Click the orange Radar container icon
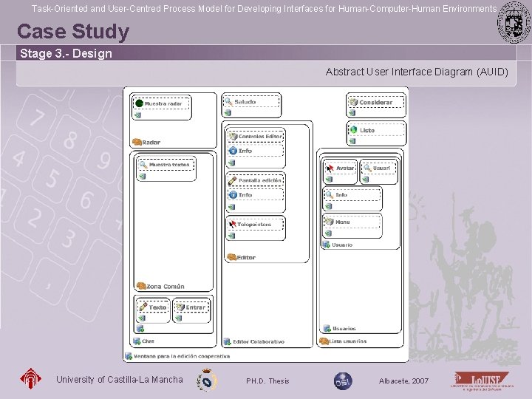532x399 pixels. tap(137, 142)
